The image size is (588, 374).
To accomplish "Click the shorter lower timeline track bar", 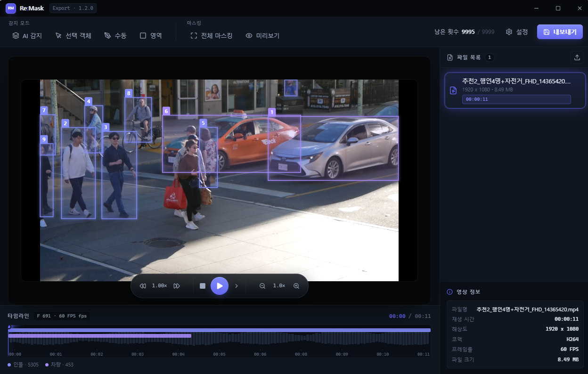I will coord(100,336).
